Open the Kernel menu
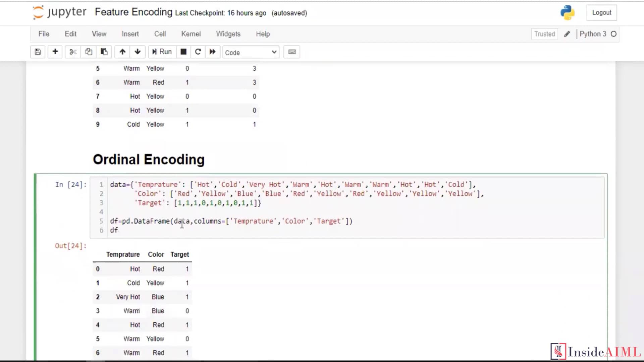The width and height of the screenshot is (644, 362). click(191, 34)
